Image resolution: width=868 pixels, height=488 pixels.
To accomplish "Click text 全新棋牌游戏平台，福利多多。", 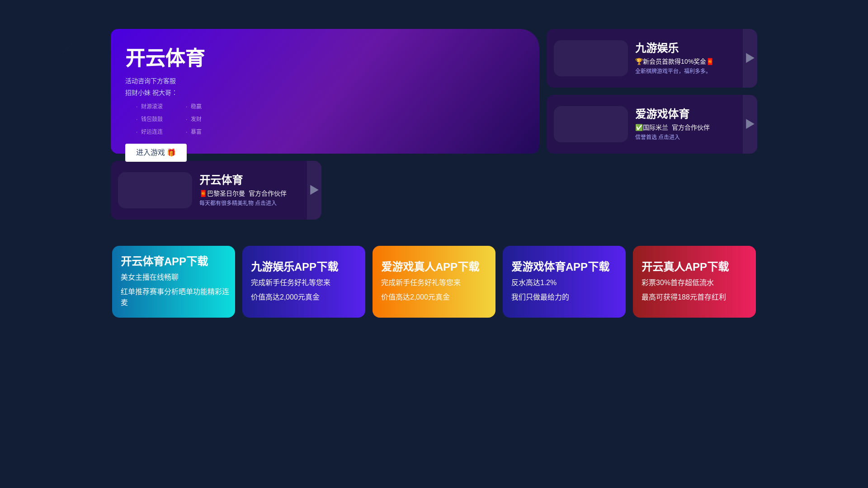I will pos(673,71).
